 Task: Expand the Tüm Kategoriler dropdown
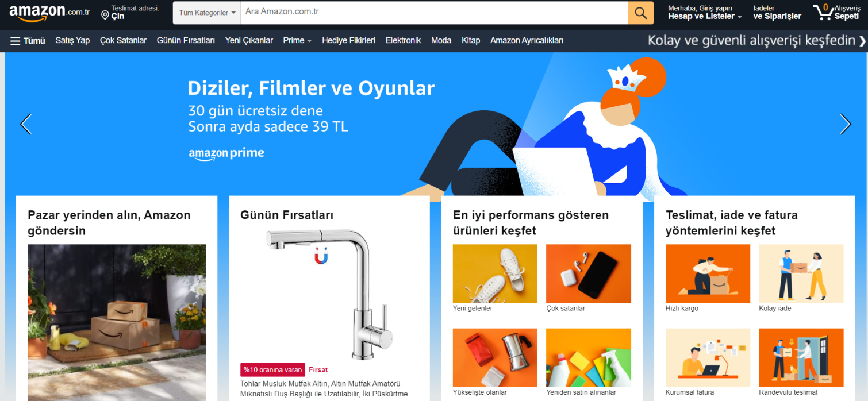pyautogui.click(x=207, y=13)
